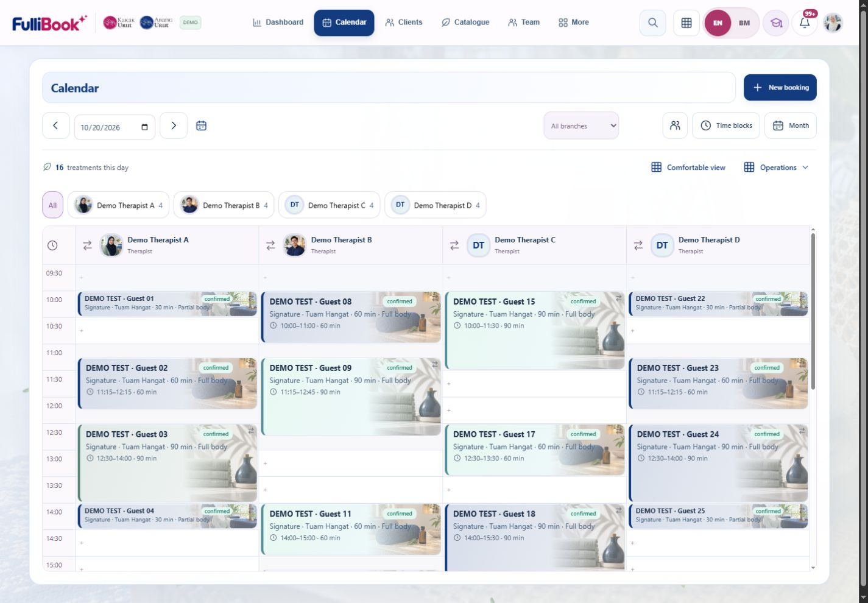Click the Guest 22 booking card

pos(718,303)
